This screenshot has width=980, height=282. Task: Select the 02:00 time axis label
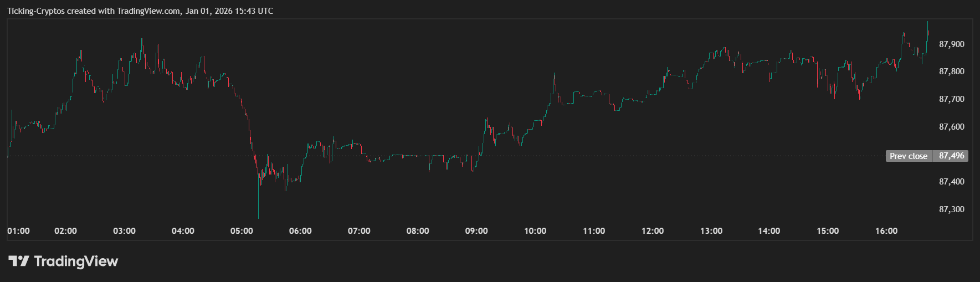(x=65, y=231)
